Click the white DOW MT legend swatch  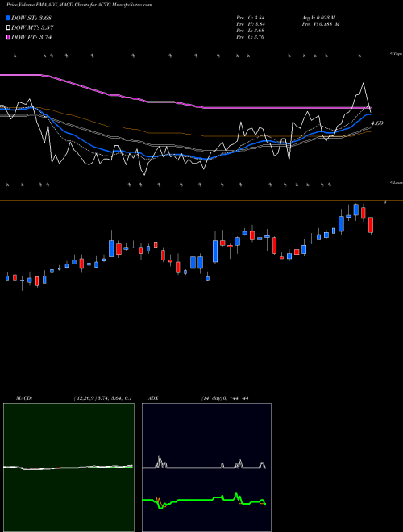click(8, 28)
